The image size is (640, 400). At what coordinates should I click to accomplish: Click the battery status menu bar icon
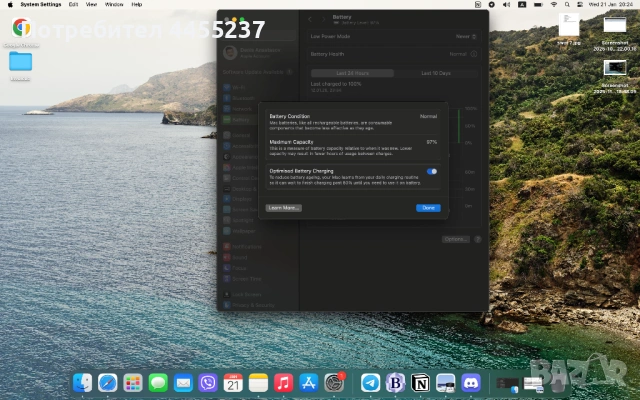538,4
